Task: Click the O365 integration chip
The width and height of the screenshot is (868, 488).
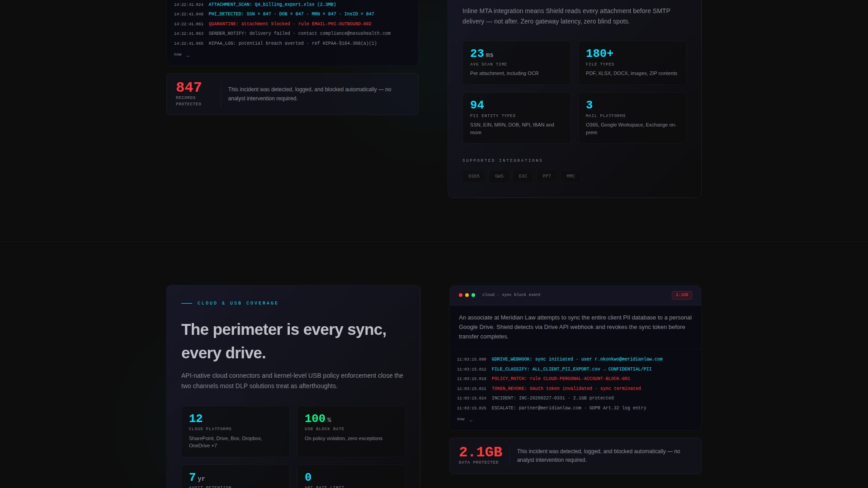Action: (474, 176)
